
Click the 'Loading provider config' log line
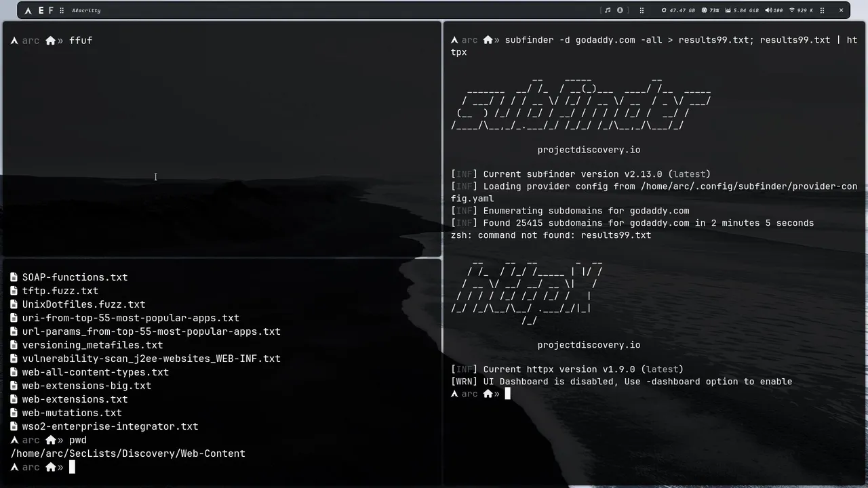[654, 192]
